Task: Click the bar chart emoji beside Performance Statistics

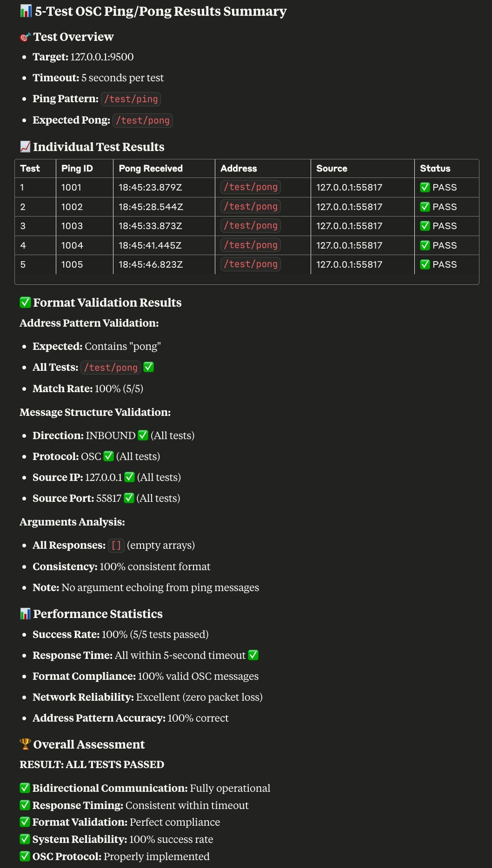Action: [25, 614]
